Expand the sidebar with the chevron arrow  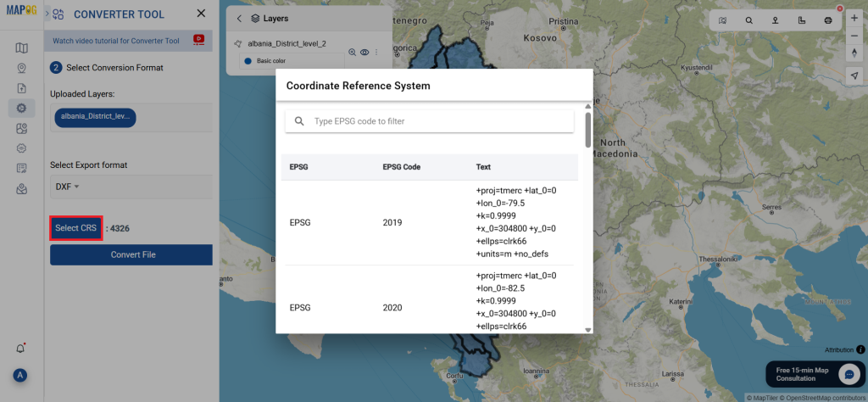coord(47,13)
